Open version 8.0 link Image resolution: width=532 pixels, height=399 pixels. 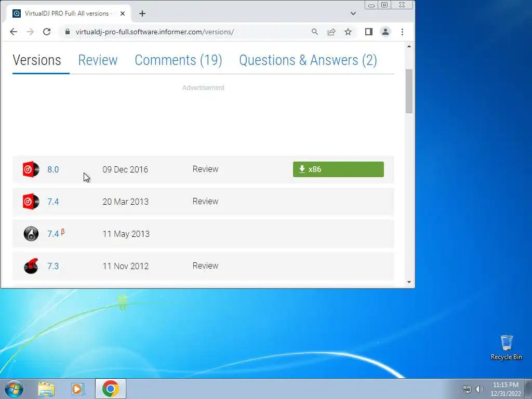(x=53, y=169)
